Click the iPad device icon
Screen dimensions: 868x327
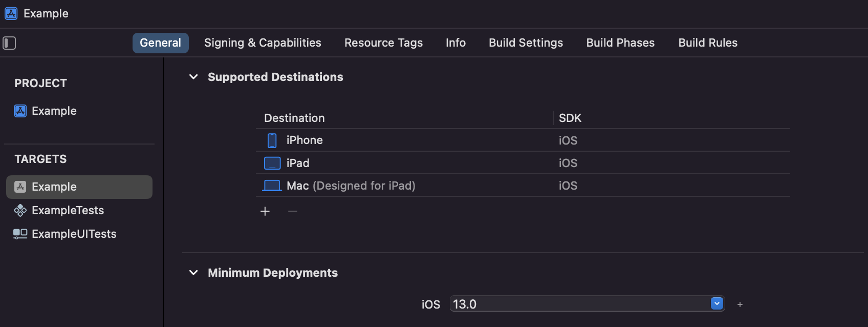click(x=272, y=163)
